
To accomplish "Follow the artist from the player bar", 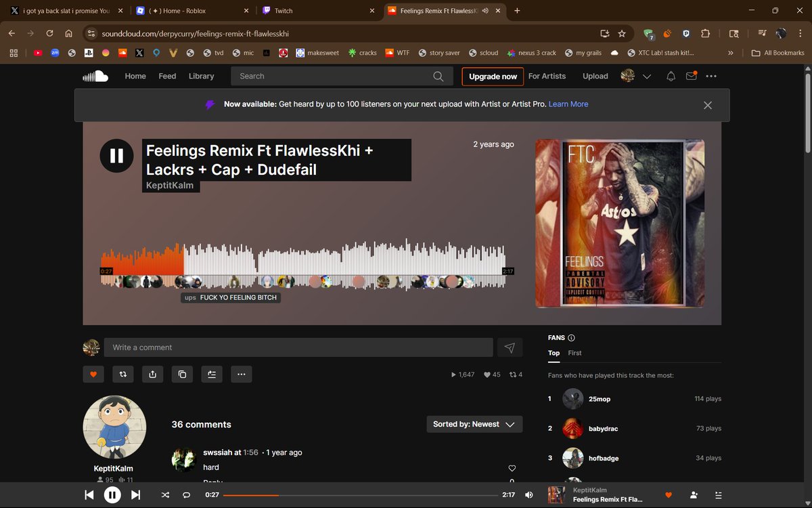I will click(x=694, y=495).
